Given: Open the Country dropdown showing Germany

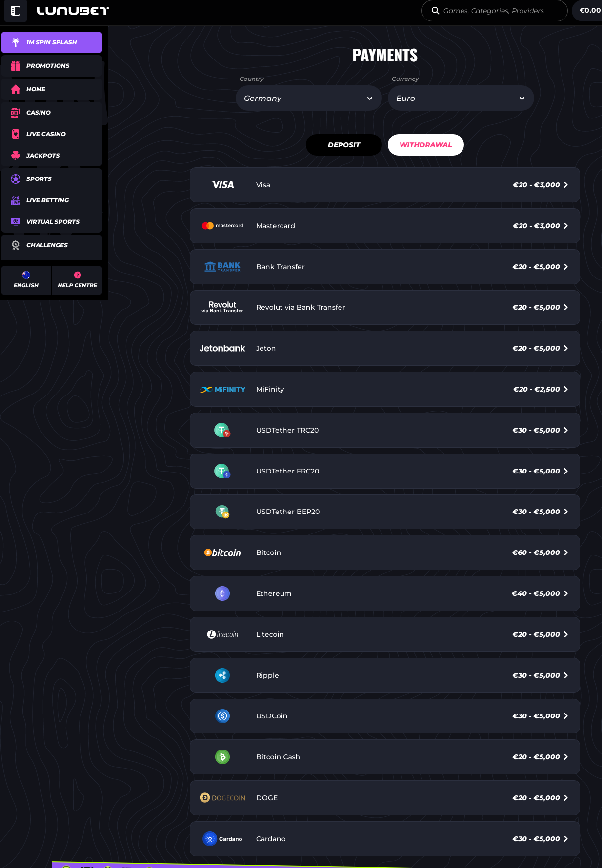Looking at the screenshot, I should [x=309, y=98].
